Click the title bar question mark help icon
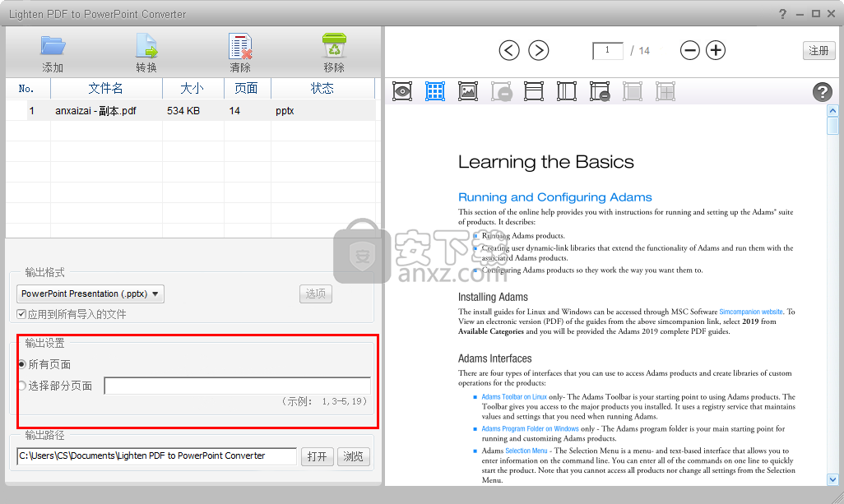 pos(782,14)
